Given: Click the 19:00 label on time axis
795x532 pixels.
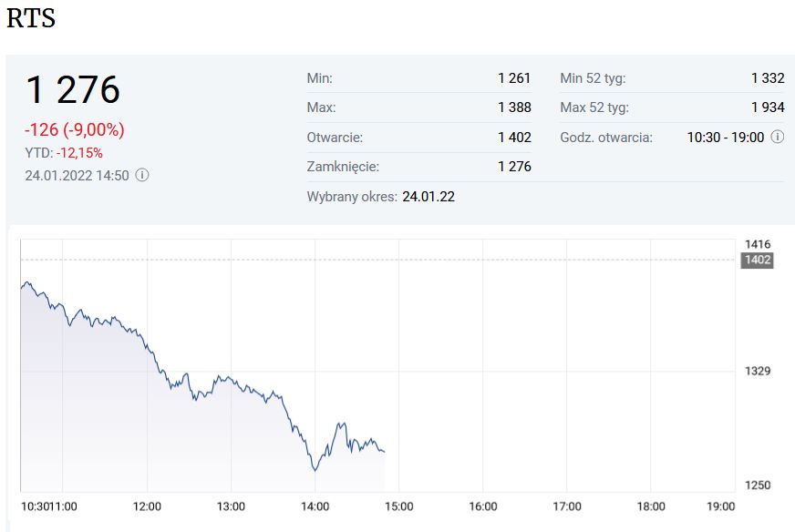Looking at the screenshot, I should point(721,506).
